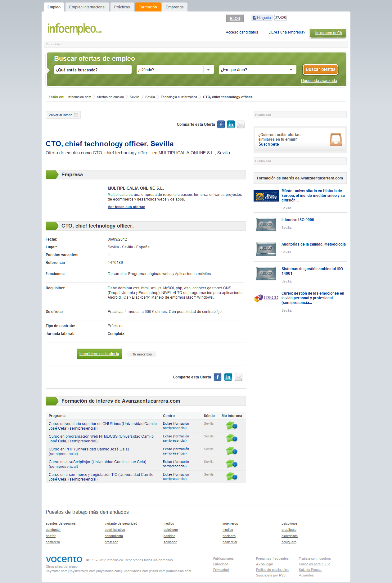This screenshot has height=583, width=392.
Task: Click Inscribirse en la oferta
Action: (x=99, y=354)
